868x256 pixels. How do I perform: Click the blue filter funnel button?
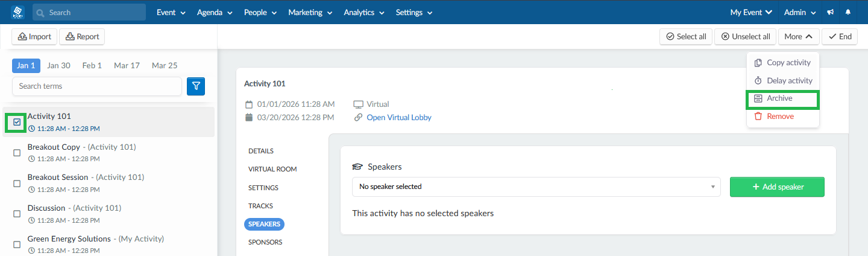[x=196, y=86]
